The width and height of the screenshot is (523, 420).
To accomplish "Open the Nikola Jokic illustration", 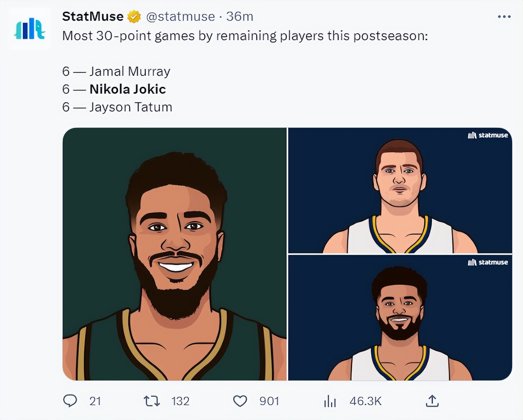I will point(400,190).
